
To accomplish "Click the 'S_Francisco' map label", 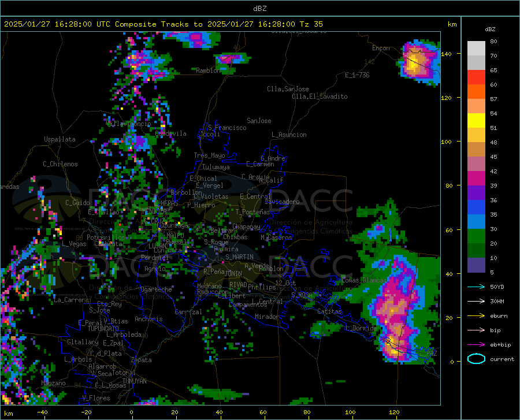I will point(227,128).
